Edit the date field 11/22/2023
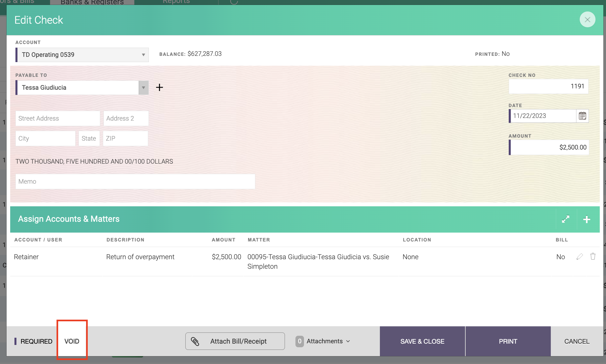The height and width of the screenshot is (364, 606). [x=543, y=116]
